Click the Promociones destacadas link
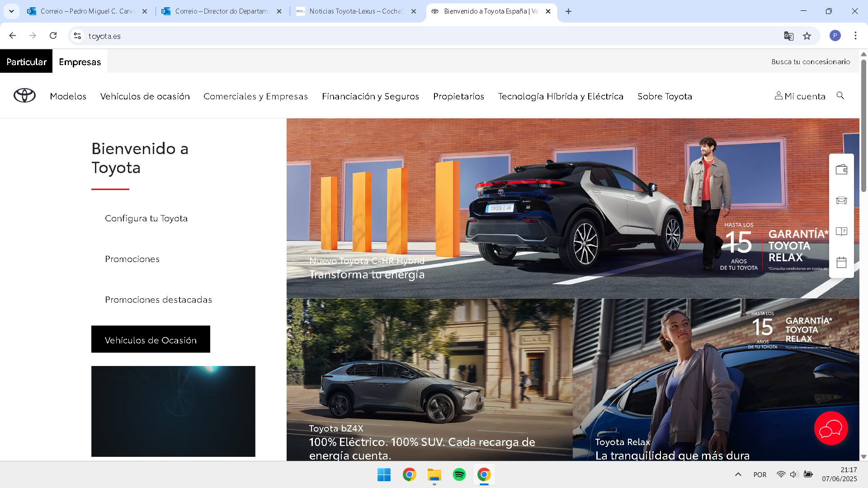The height and width of the screenshot is (488, 868). click(x=158, y=300)
